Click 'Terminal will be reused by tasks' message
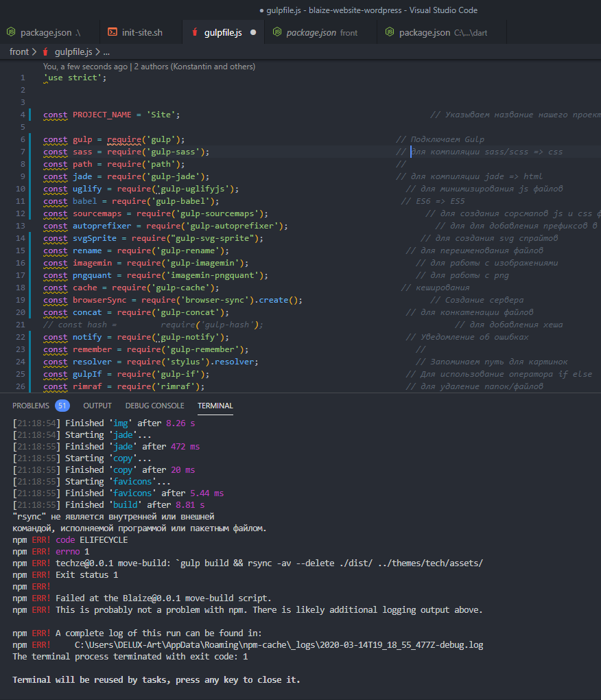Image resolution: width=601 pixels, height=700 pixels. click(x=156, y=679)
